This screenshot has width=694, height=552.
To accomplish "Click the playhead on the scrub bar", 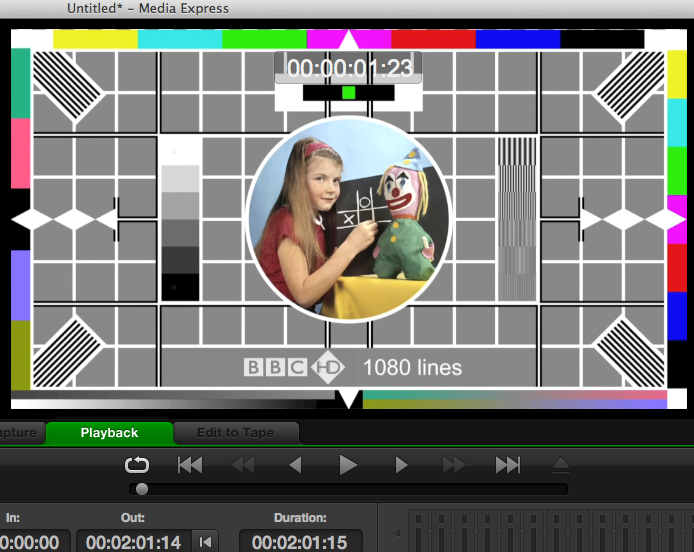I will coord(142,489).
